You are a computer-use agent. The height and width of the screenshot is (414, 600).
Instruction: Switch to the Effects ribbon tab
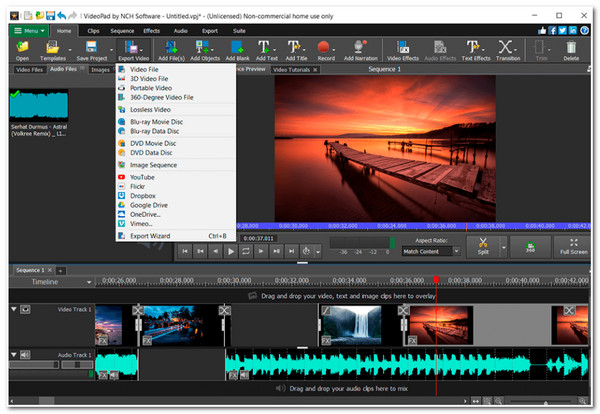152,31
